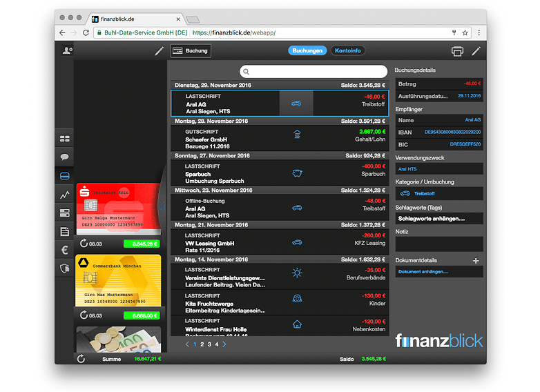
Task: Open browser menu three dots
Action: click(x=479, y=32)
